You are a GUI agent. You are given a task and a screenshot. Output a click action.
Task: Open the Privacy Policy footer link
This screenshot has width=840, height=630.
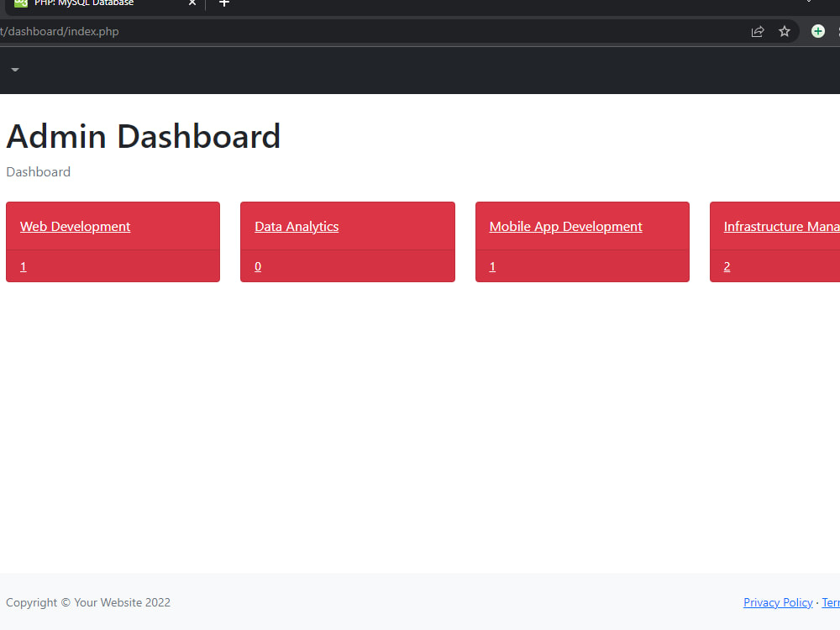778,602
